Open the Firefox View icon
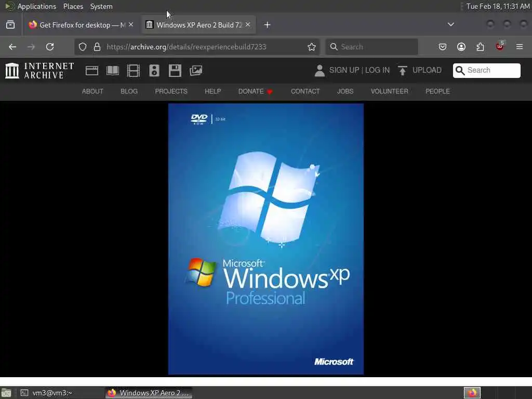 tap(10, 25)
